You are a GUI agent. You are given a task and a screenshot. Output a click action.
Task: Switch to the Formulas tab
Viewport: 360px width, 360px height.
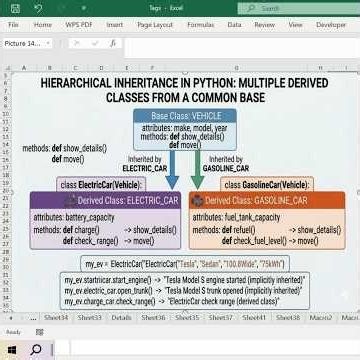click(x=201, y=25)
